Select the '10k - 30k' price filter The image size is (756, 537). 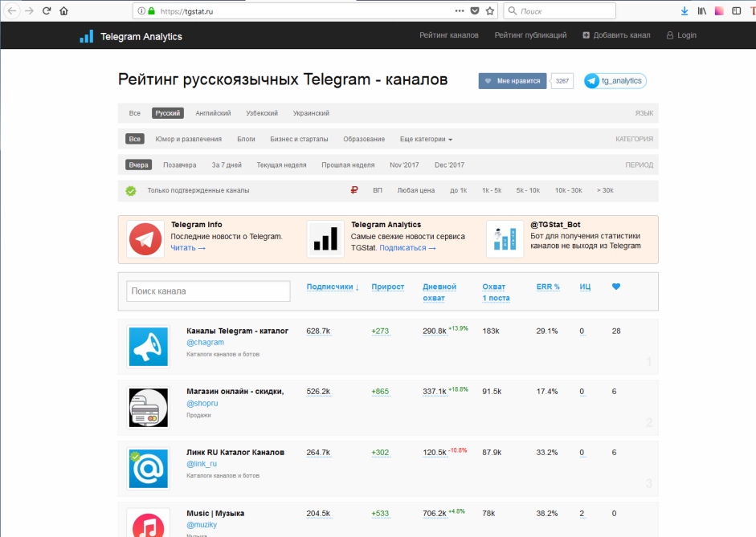pos(568,191)
